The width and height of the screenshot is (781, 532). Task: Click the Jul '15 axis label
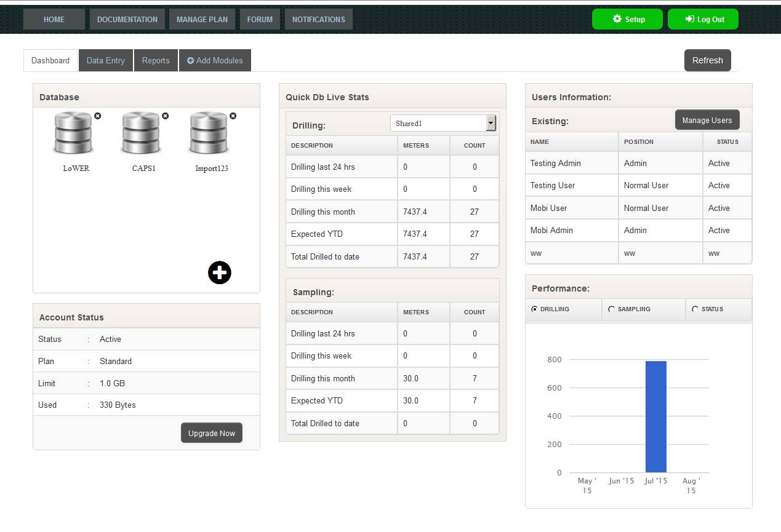(x=656, y=481)
